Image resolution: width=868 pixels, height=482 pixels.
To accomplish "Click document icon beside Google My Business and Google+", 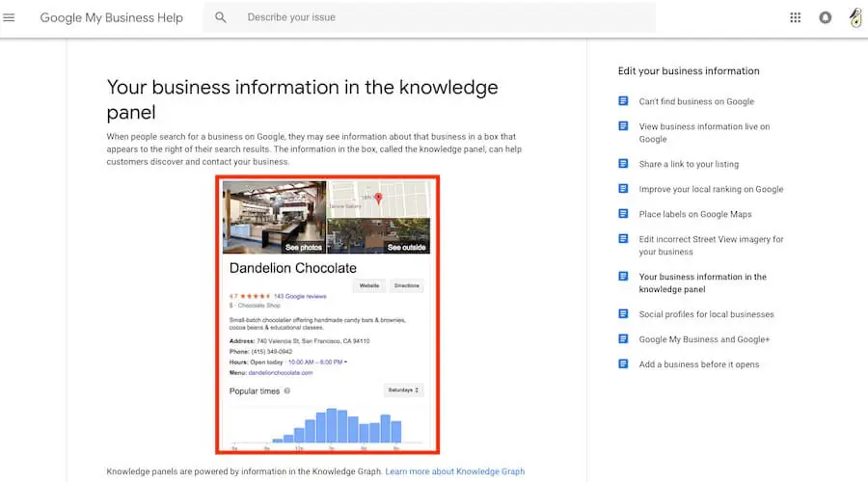I will tap(623, 338).
